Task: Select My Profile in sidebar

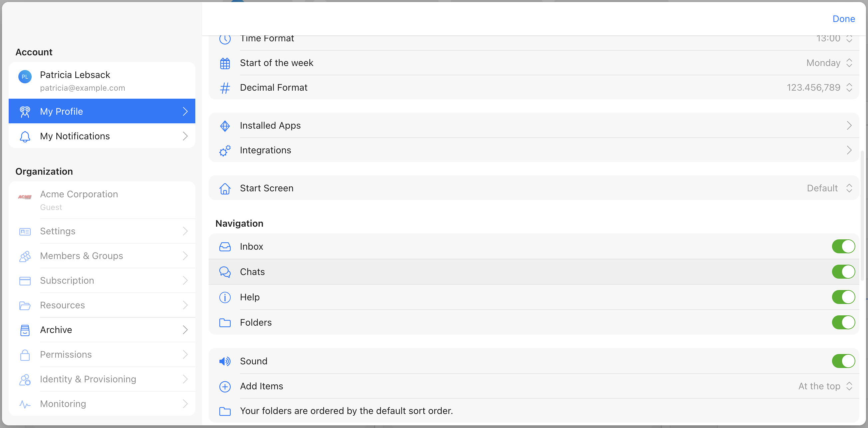Action: tap(102, 111)
